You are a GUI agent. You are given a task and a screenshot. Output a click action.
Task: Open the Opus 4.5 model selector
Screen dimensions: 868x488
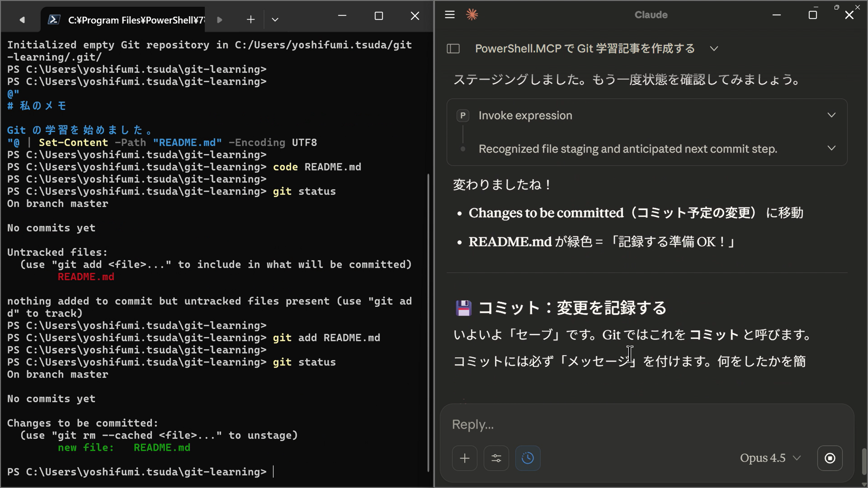pos(770,458)
